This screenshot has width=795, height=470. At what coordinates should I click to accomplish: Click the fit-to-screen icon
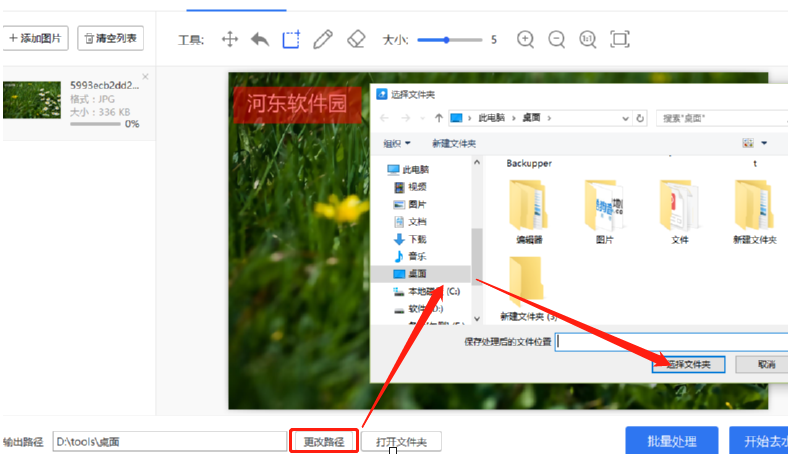[620, 40]
